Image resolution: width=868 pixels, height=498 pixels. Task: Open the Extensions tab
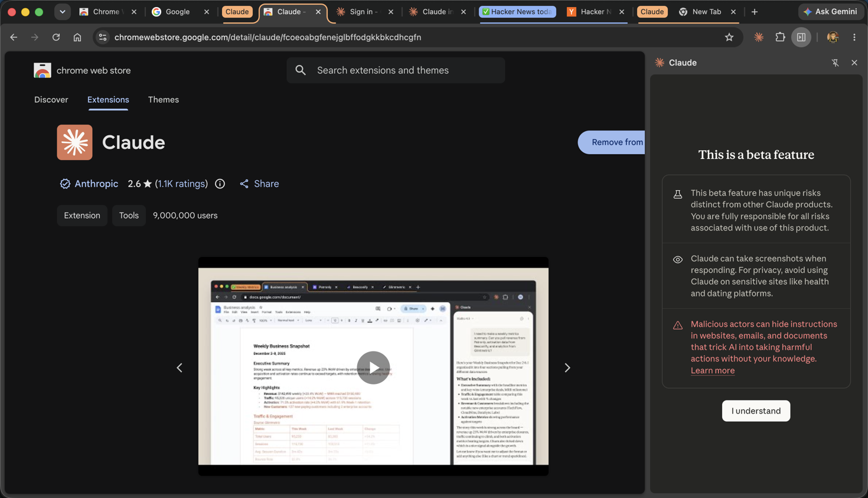tap(108, 100)
